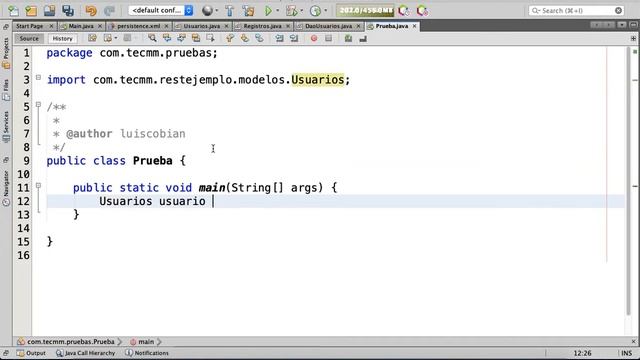Image resolution: width=640 pixels, height=360 pixels.
Task: Click the editor Back navigation icon
Action: pos(108,38)
